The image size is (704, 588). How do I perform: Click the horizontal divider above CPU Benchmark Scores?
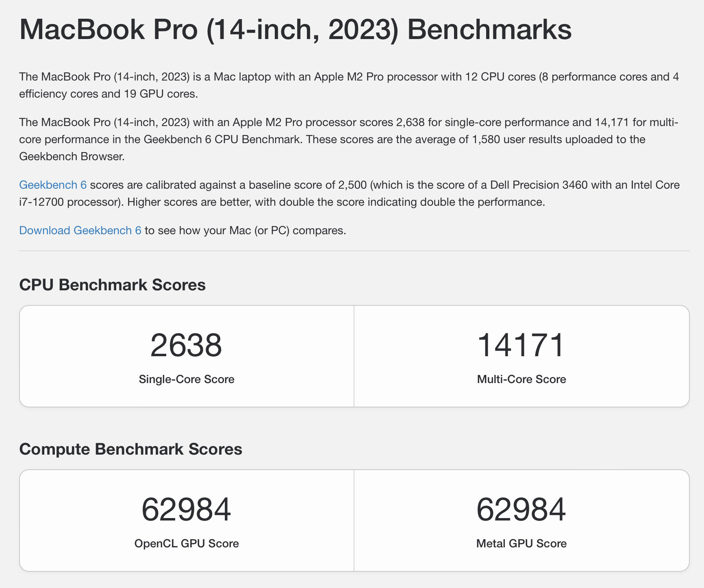tap(354, 251)
